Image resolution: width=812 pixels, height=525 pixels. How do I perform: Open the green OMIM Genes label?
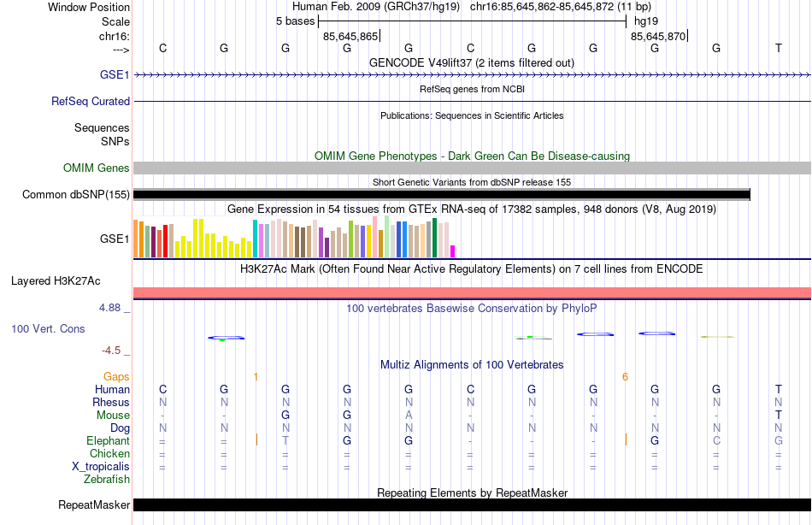pyautogui.click(x=96, y=168)
